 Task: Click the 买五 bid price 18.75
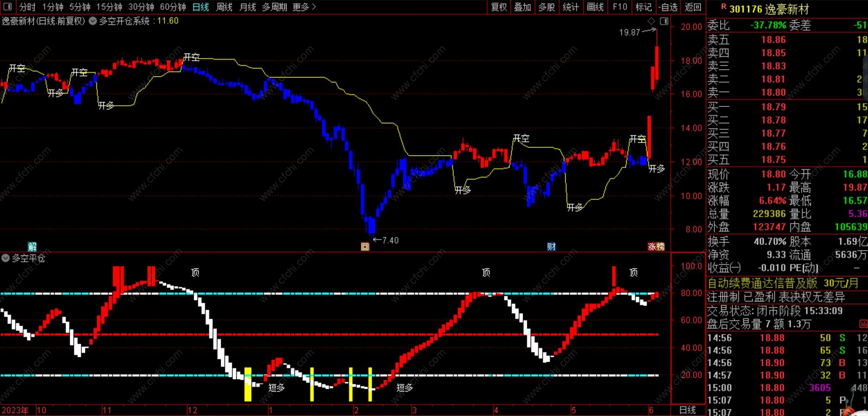(773, 159)
